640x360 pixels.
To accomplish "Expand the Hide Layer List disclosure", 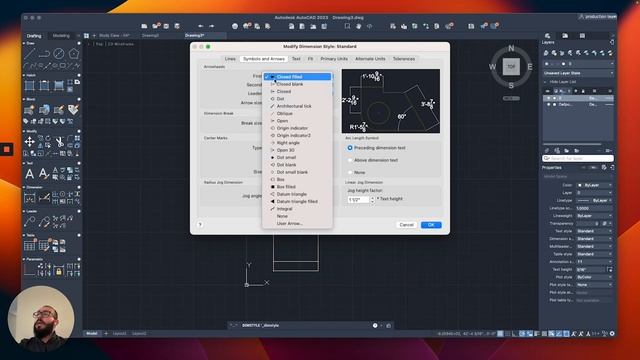I will coord(546,82).
